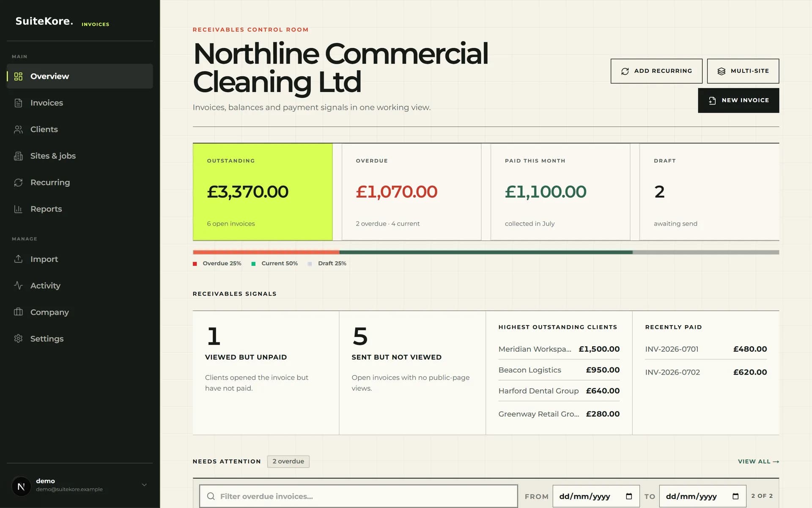Click search magnifier icon in filter field
812x508 pixels.
click(x=211, y=496)
